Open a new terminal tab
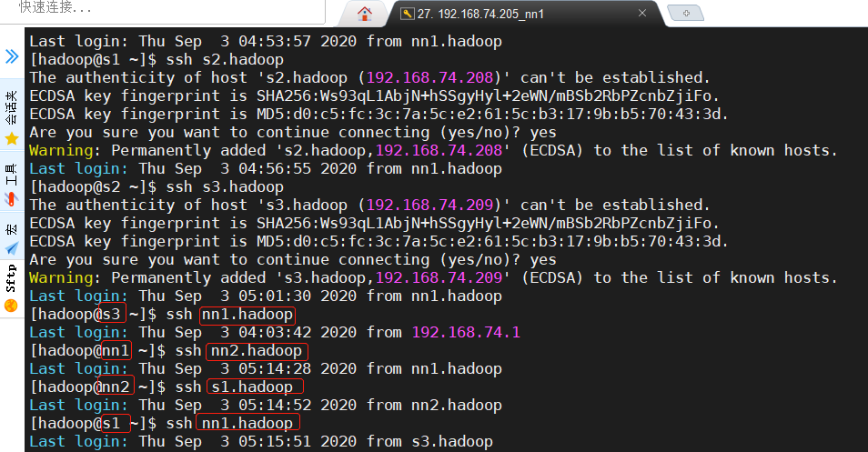Screen dimensions: 868x452 coord(686,13)
